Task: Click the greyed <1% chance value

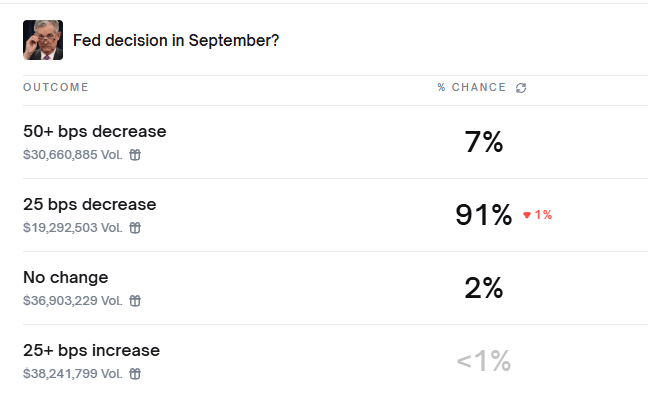Action: [484, 361]
